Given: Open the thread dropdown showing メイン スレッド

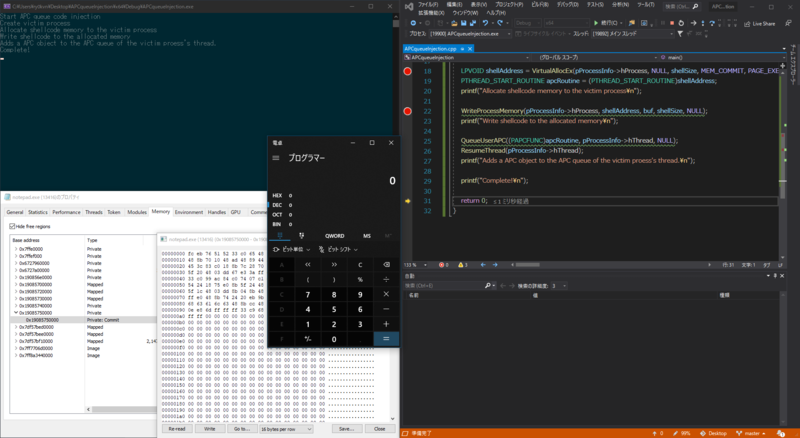Looking at the screenshot, I should (633, 34).
